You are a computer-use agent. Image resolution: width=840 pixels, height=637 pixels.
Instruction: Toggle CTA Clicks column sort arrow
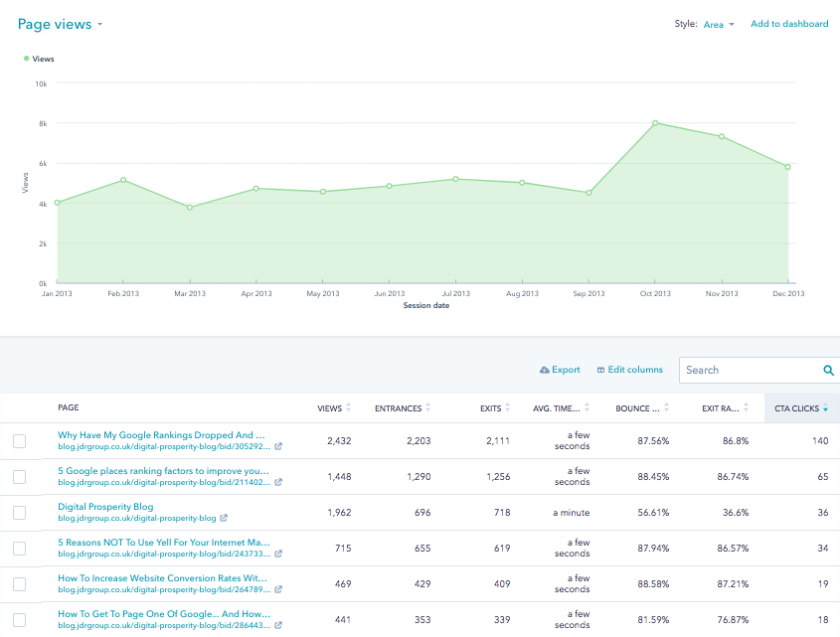(825, 408)
